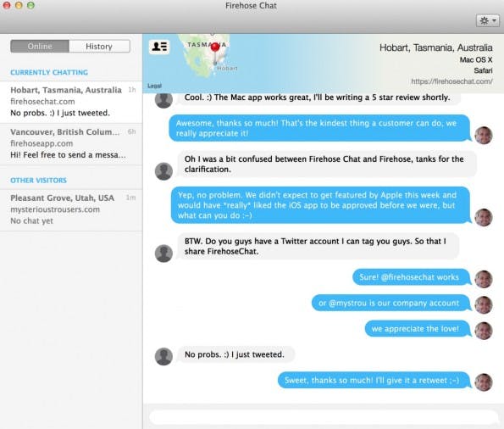504x429 pixels.
Task: Click the 'CURRENTLY CHATTING' section header
Action: pos(49,72)
